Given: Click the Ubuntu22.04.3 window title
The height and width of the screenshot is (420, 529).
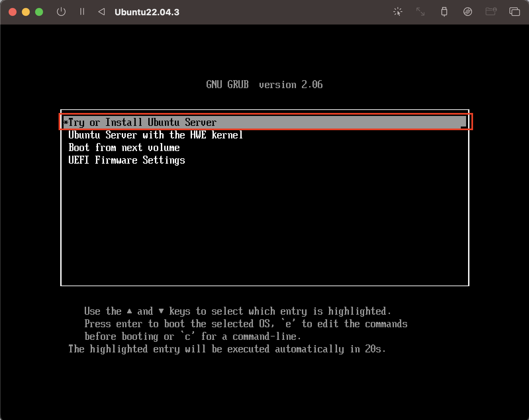Looking at the screenshot, I should (x=147, y=12).
